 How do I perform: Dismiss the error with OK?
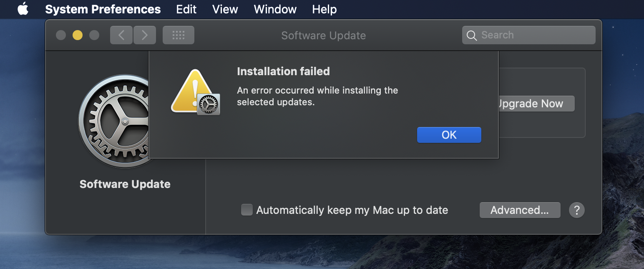[x=449, y=135]
